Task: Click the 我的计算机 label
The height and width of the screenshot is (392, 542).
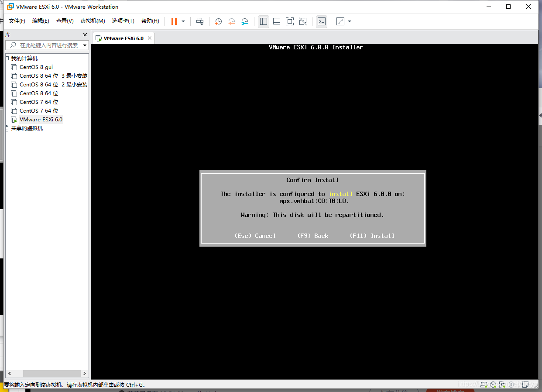Action: pos(24,58)
